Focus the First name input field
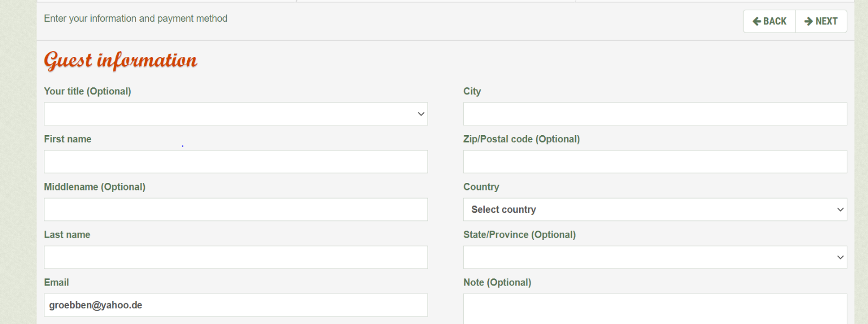Screen dimensions: 868x324 235,162
